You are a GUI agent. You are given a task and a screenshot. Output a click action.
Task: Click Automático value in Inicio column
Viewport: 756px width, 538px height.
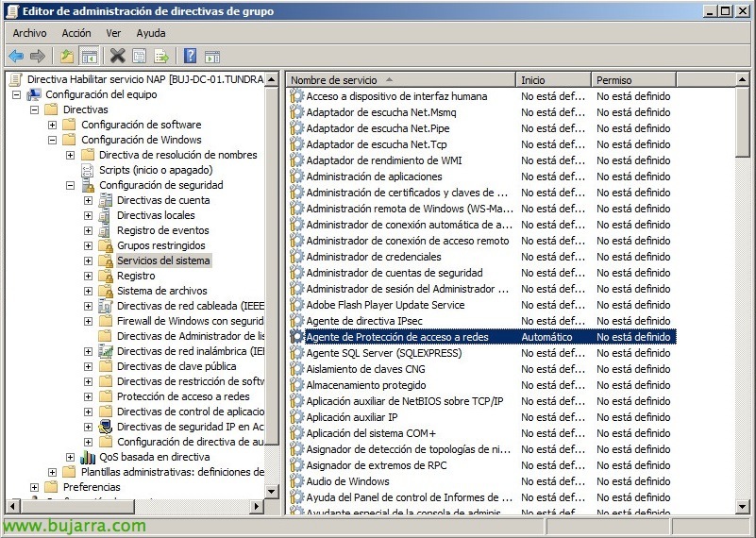546,337
